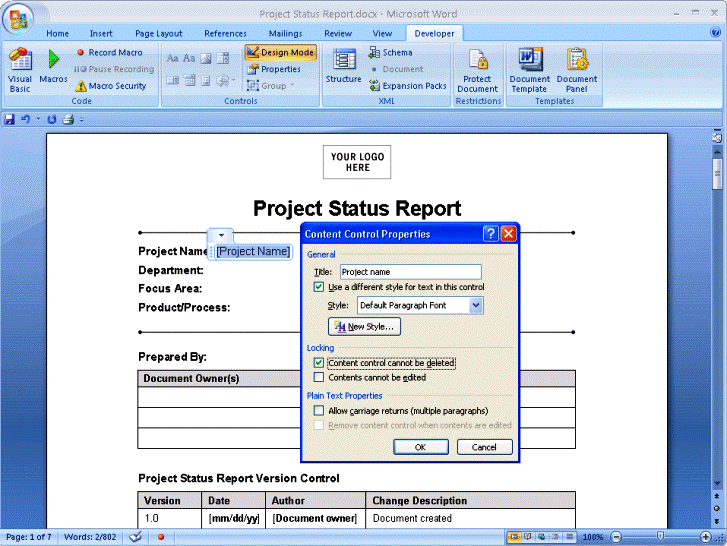Toggle 'Content control cannot be deleted'
Viewport: 727px width, 546px height.
click(319, 363)
